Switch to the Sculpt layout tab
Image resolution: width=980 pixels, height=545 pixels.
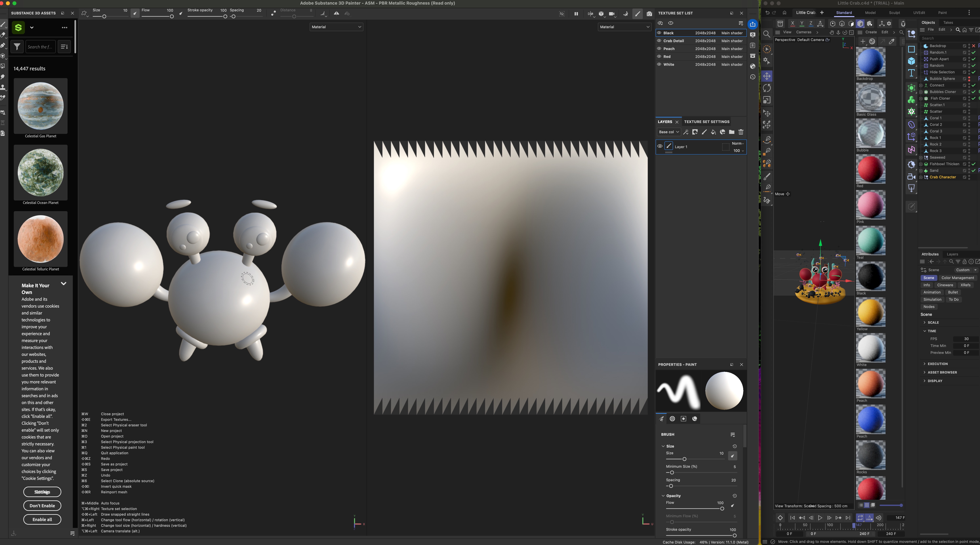(894, 13)
